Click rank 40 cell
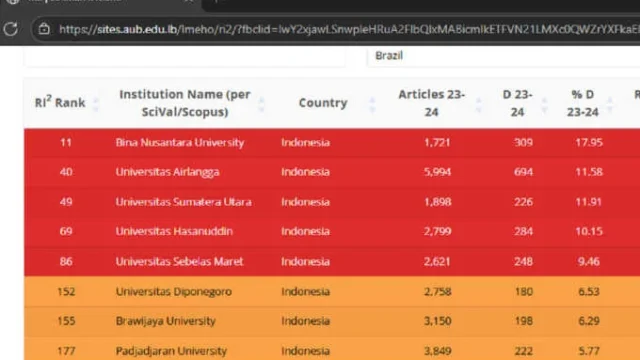Screen dimensions: 640x360 (x=66, y=172)
